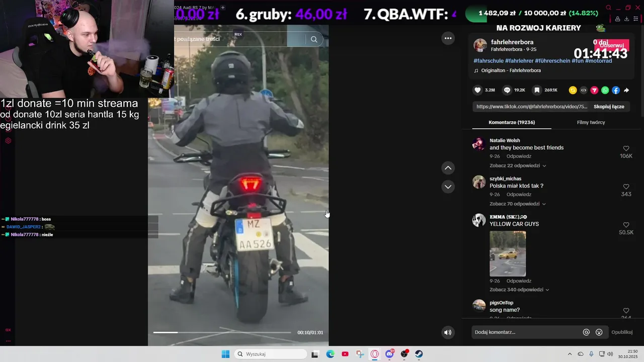This screenshot has height=362, width=644.
Task: Open Steam from taskbar
Action: coord(419,354)
